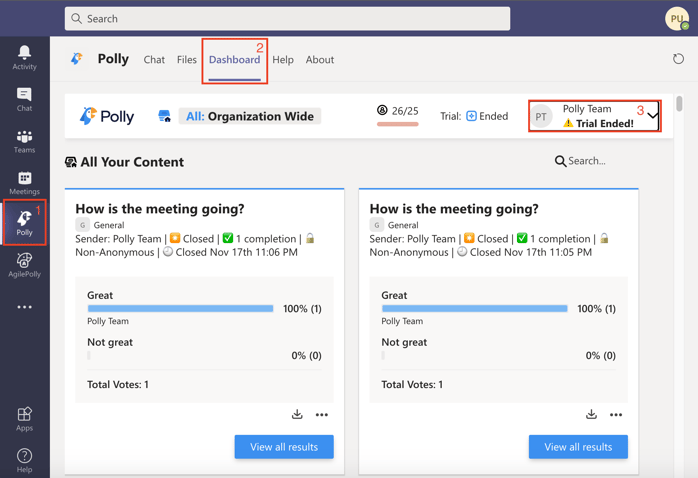Screen dimensions: 698x478
Task: Expand the Polly Team account dropdown
Action: click(652, 115)
